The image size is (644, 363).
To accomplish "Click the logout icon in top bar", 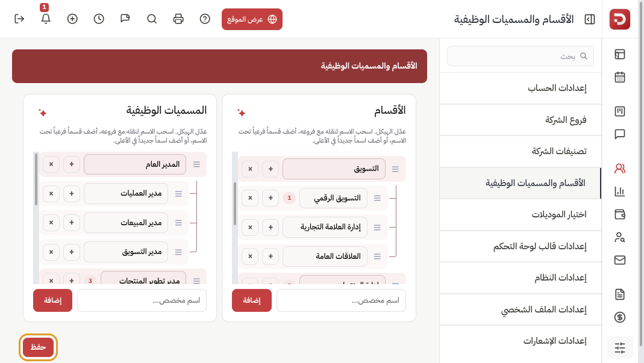I will tap(19, 19).
